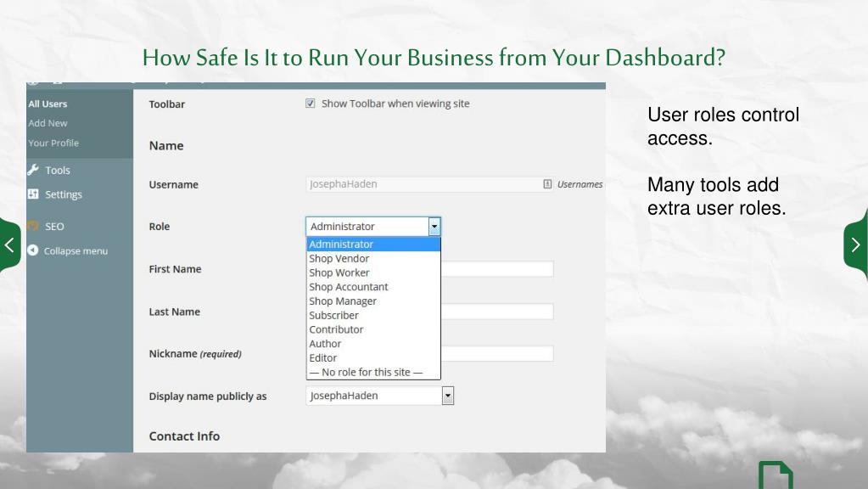Screen dimensions: 868x489
Task: Click the green document icon
Action: (x=776, y=475)
